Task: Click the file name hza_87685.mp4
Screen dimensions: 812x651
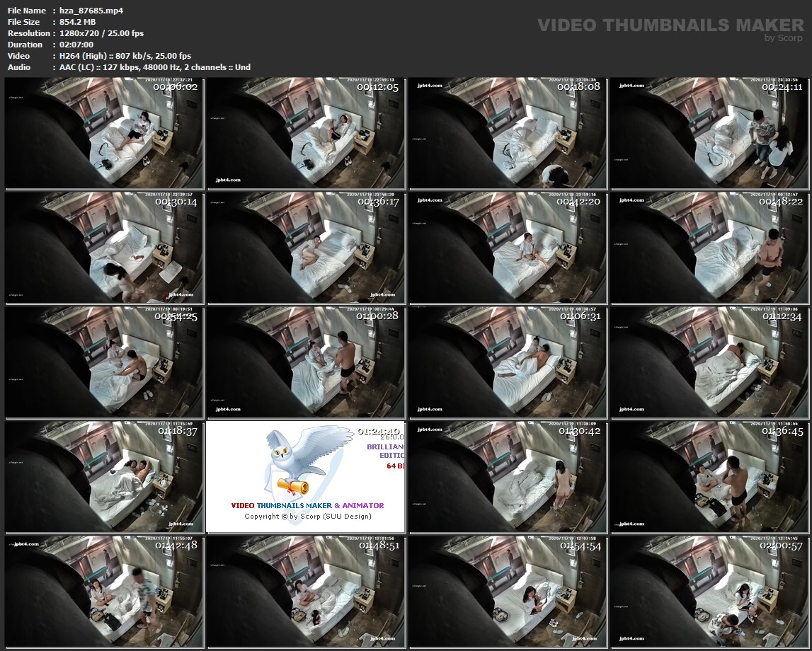Action: [91, 11]
